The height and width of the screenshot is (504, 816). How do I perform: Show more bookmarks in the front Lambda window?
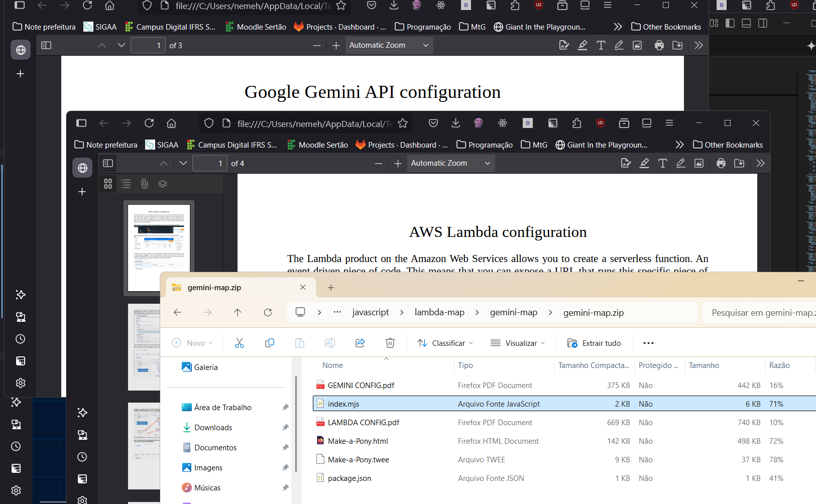pyautogui.click(x=679, y=145)
